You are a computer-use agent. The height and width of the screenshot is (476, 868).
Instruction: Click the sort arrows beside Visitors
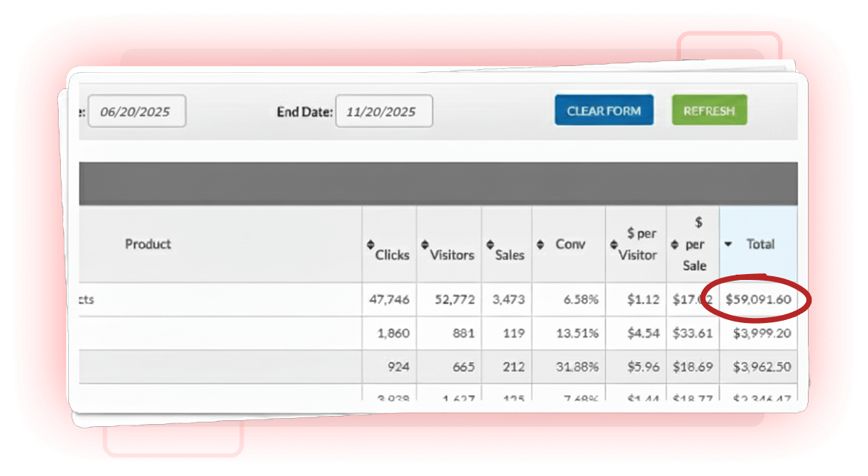pos(425,245)
